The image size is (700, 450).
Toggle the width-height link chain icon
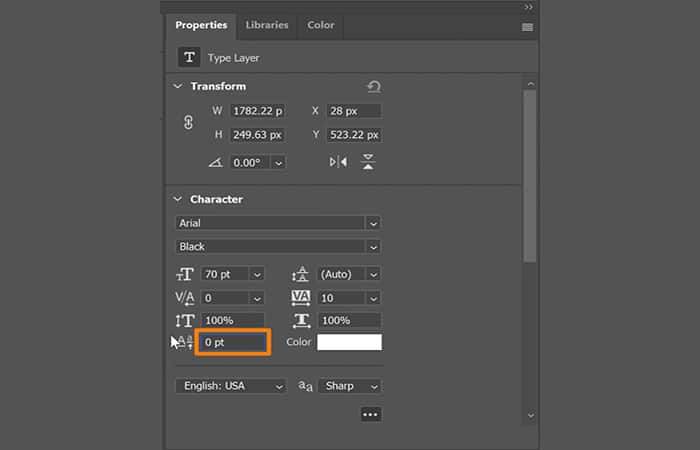click(x=188, y=122)
